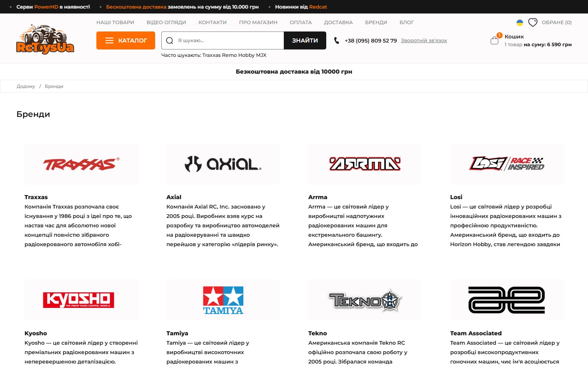Open the ДОСТАВКА menu item
This screenshot has width=588, height=368.
[x=339, y=22]
